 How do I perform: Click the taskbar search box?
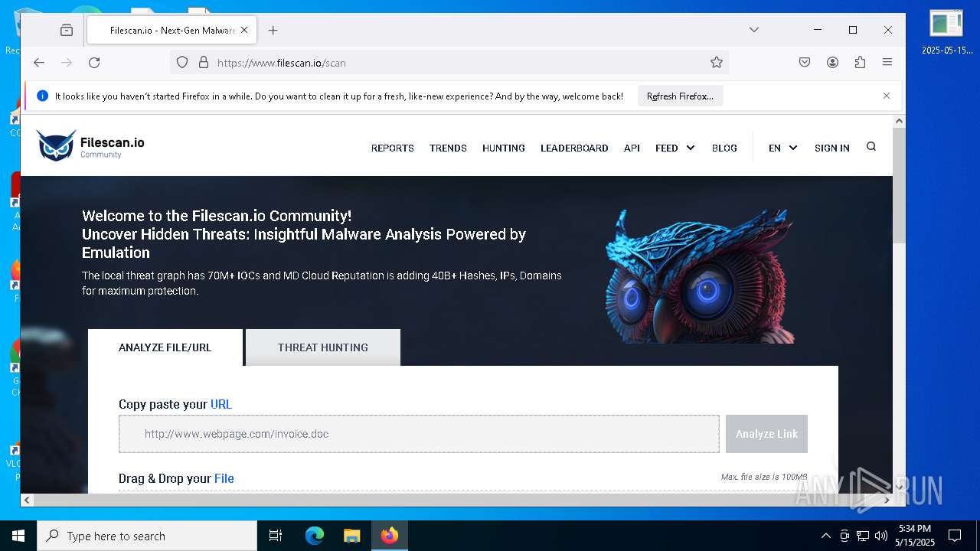tap(147, 536)
